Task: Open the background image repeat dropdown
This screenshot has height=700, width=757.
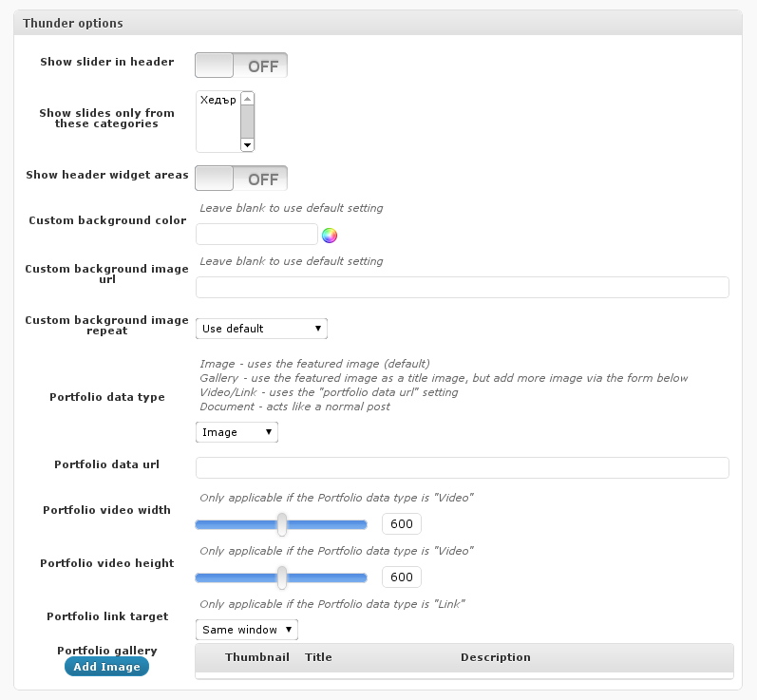Action: pyautogui.click(x=261, y=329)
